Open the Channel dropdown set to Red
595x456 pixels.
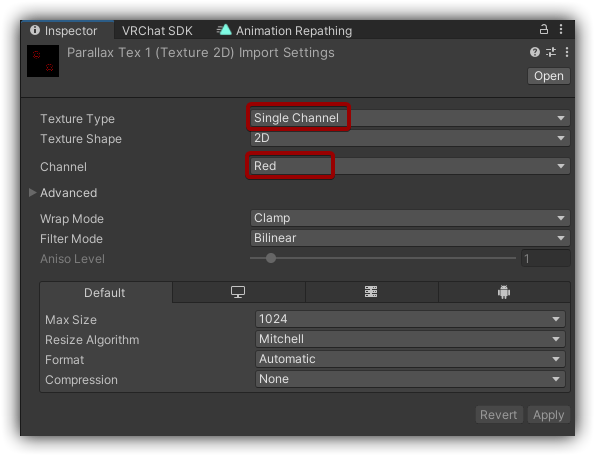tap(410, 166)
